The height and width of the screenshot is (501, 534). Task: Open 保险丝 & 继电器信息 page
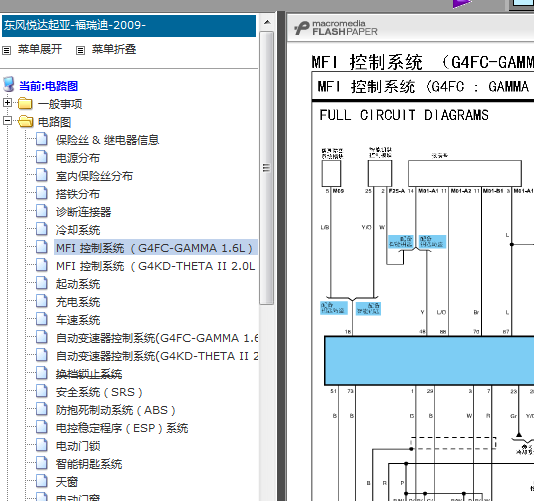(x=107, y=140)
